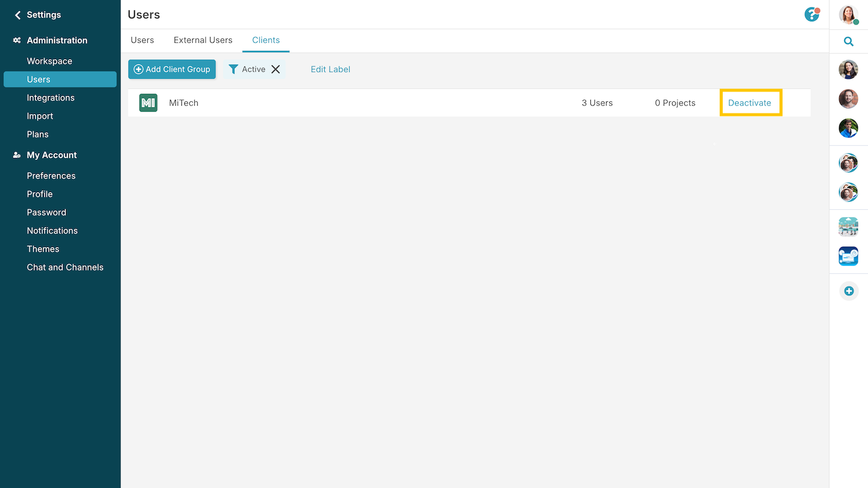Click MiTech's 3 Users count
The width and height of the screenshot is (868, 488).
(597, 102)
